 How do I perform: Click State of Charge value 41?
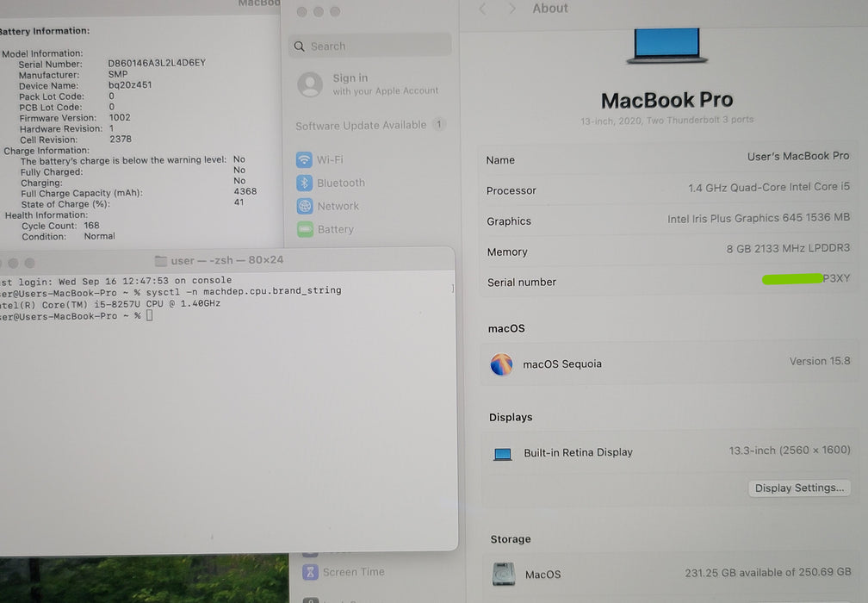(239, 202)
